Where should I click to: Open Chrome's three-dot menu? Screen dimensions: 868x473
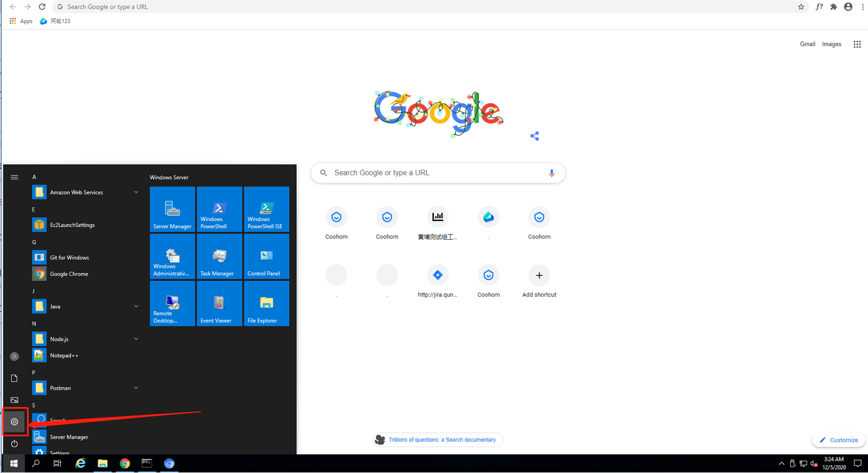(862, 7)
